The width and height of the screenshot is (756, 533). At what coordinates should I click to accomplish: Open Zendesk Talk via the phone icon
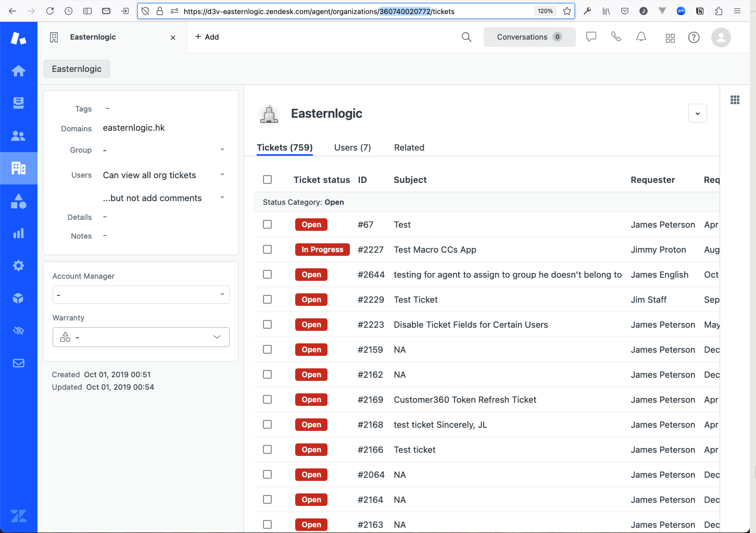click(x=616, y=36)
